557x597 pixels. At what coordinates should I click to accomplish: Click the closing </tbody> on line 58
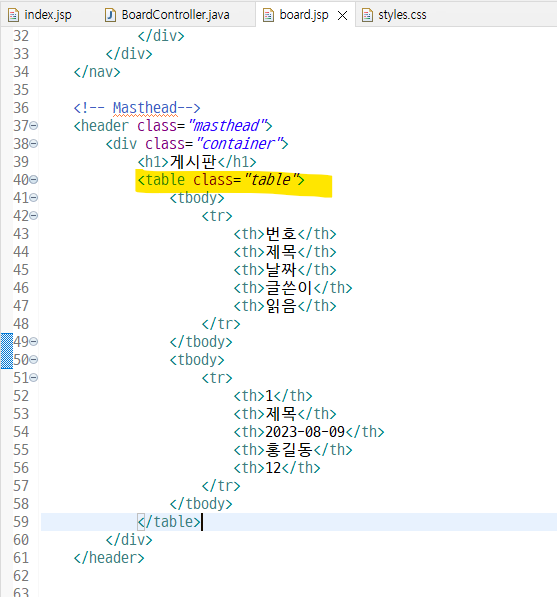pyautogui.click(x=201, y=504)
